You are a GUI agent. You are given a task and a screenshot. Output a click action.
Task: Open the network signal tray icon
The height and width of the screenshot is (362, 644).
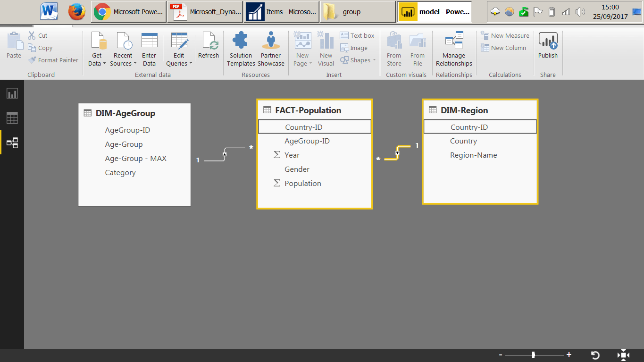point(566,12)
